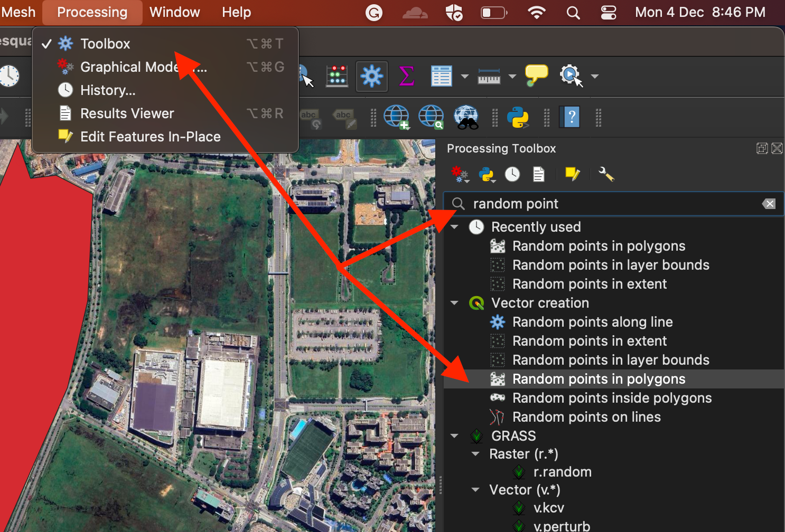
Task: Toggle the checked Toolbox menu entry
Action: 165,44
